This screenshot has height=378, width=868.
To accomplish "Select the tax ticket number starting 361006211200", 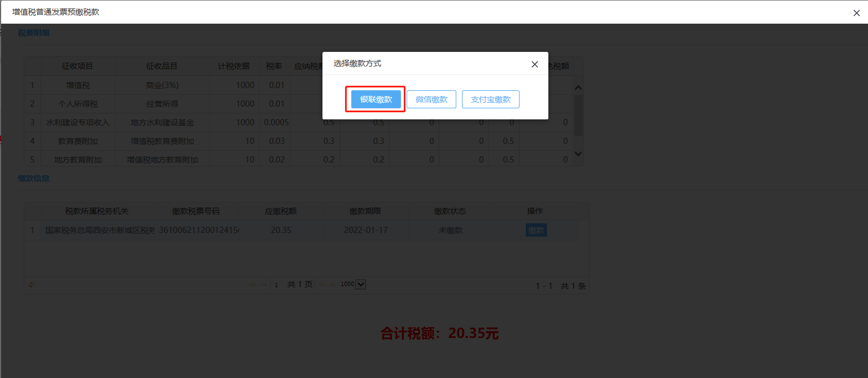I will click(x=196, y=230).
